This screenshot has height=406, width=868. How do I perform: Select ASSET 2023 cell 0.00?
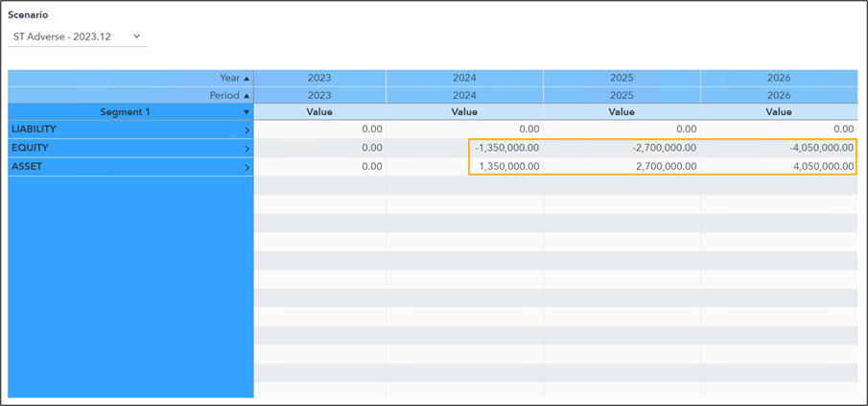[x=320, y=166]
